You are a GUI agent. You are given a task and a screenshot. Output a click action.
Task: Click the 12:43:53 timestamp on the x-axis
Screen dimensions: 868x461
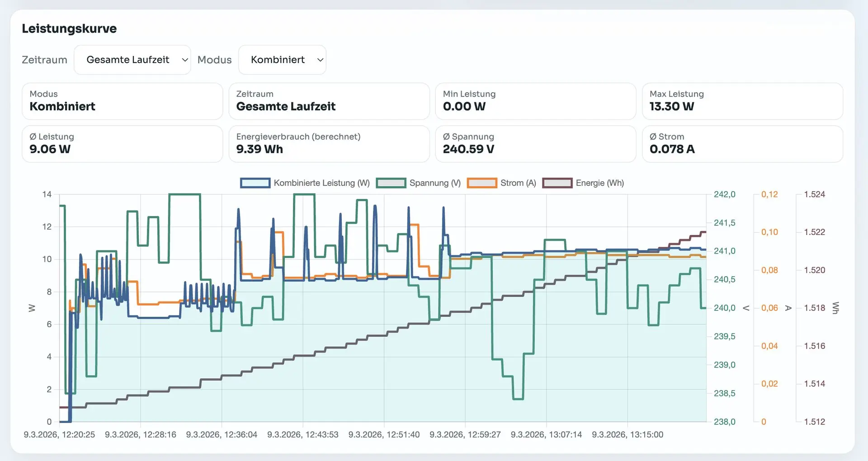point(302,434)
